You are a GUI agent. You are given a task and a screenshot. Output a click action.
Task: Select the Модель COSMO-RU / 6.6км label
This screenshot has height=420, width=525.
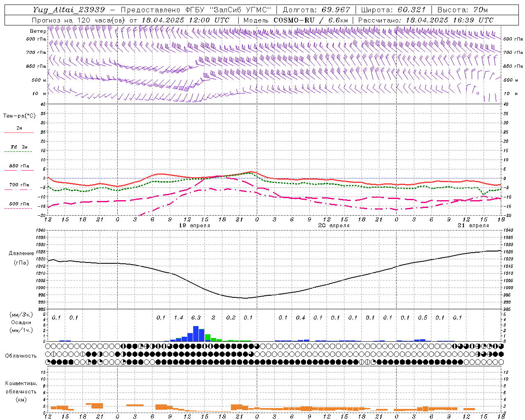296,20
